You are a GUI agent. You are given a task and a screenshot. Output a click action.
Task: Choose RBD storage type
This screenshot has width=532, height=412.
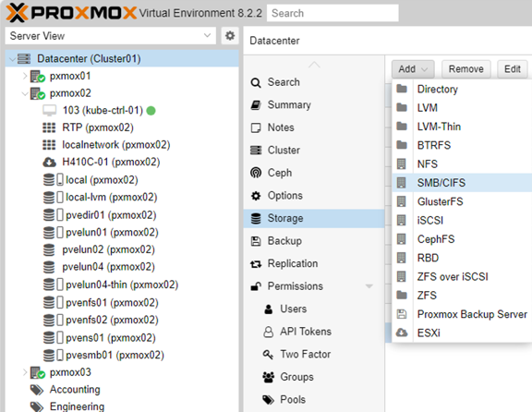click(462, 258)
